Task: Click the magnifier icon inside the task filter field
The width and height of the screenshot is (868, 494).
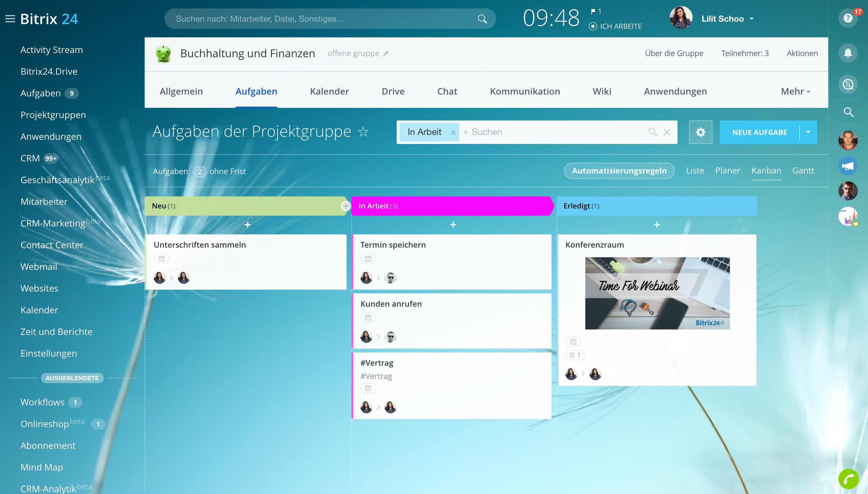Action: (653, 132)
